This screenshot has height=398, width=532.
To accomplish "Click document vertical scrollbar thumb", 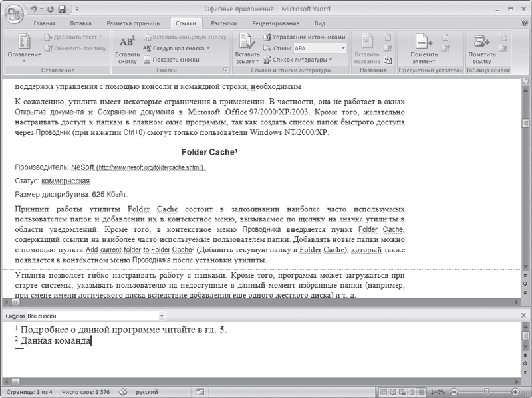I will tap(525, 123).
